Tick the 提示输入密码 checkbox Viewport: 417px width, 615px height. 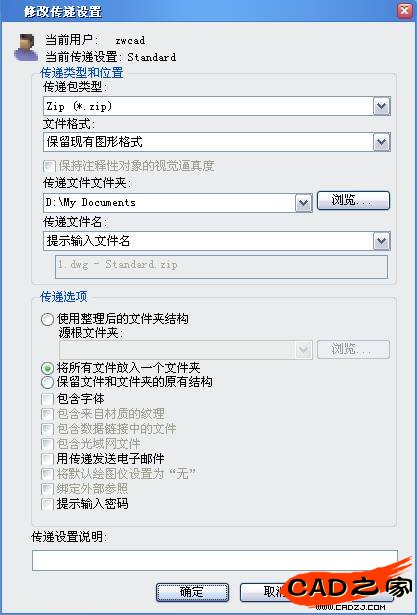click(x=47, y=504)
